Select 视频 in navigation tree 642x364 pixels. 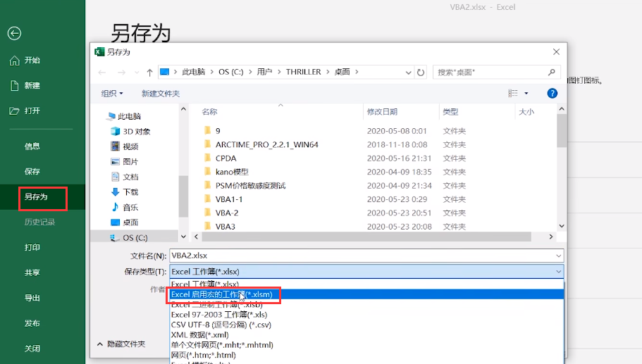(130, 146)
